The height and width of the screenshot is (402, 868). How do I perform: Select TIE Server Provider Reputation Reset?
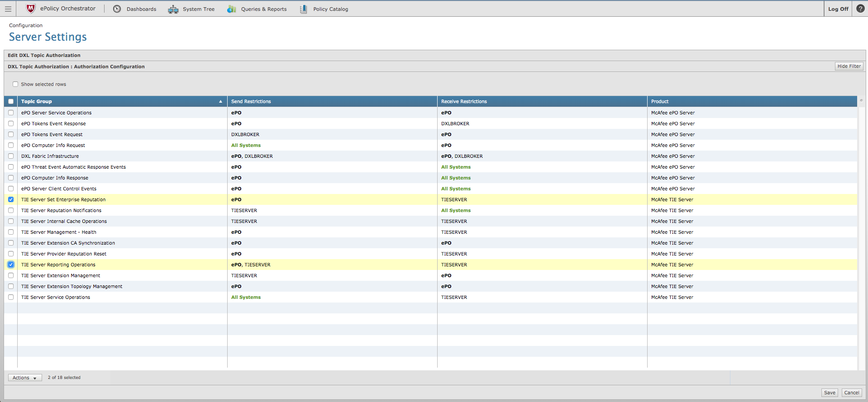tap(64, 254)
